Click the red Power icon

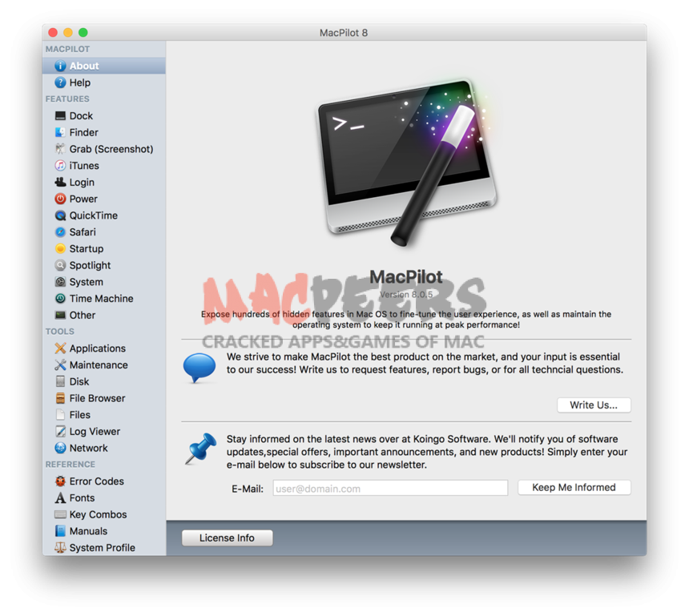[x=60, y=199]
